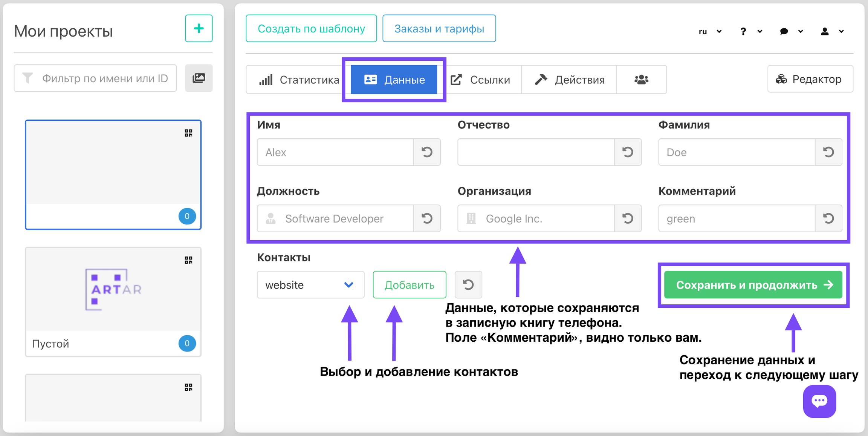Reset the Фамилия field value

(828, 152)
